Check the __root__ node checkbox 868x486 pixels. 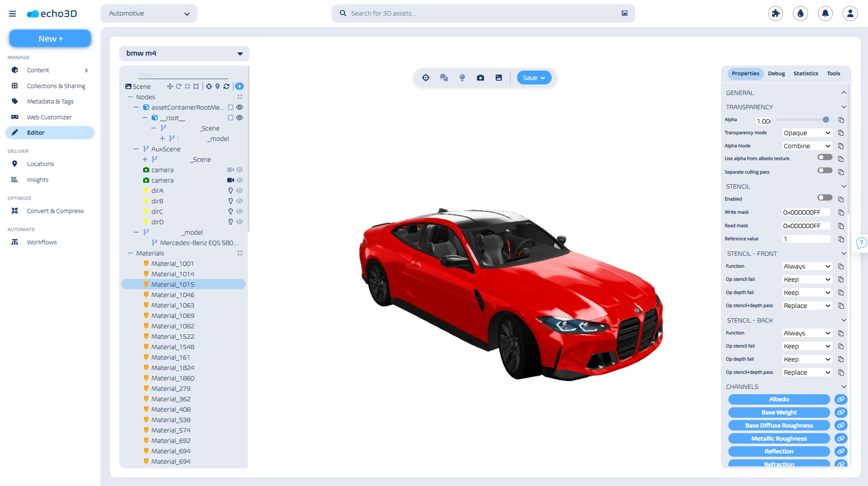point(230,118)
